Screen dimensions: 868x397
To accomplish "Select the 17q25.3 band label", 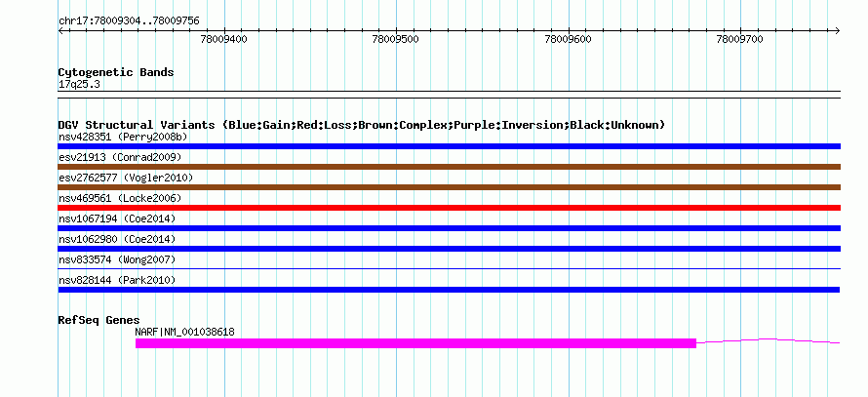I will pos(79,85).
